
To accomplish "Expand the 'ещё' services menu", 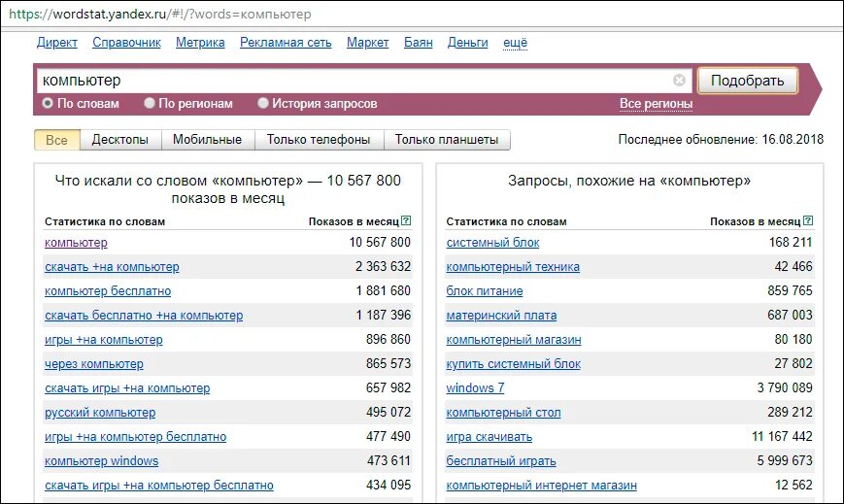I will click(x=515, y=43).
